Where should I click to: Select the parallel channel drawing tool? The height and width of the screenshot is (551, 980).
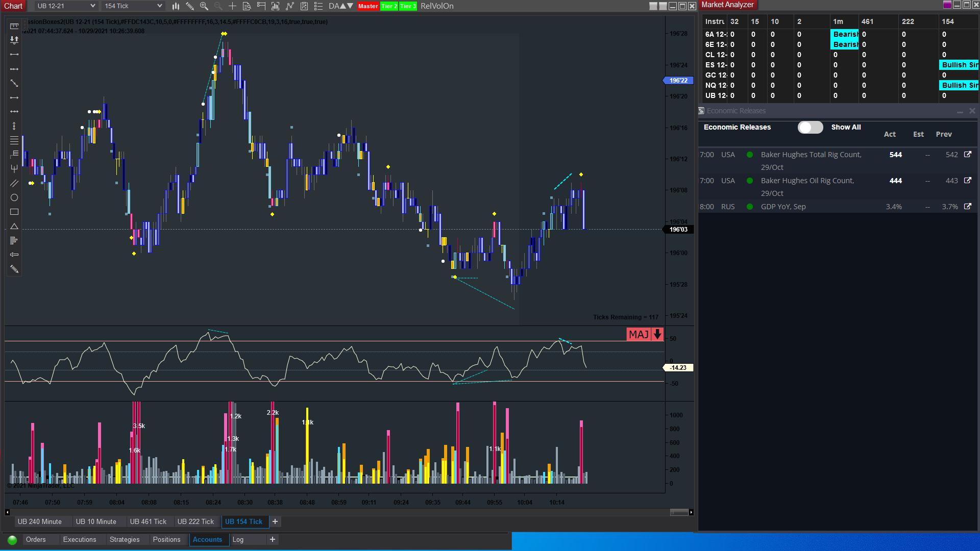[x=14, y=183]
